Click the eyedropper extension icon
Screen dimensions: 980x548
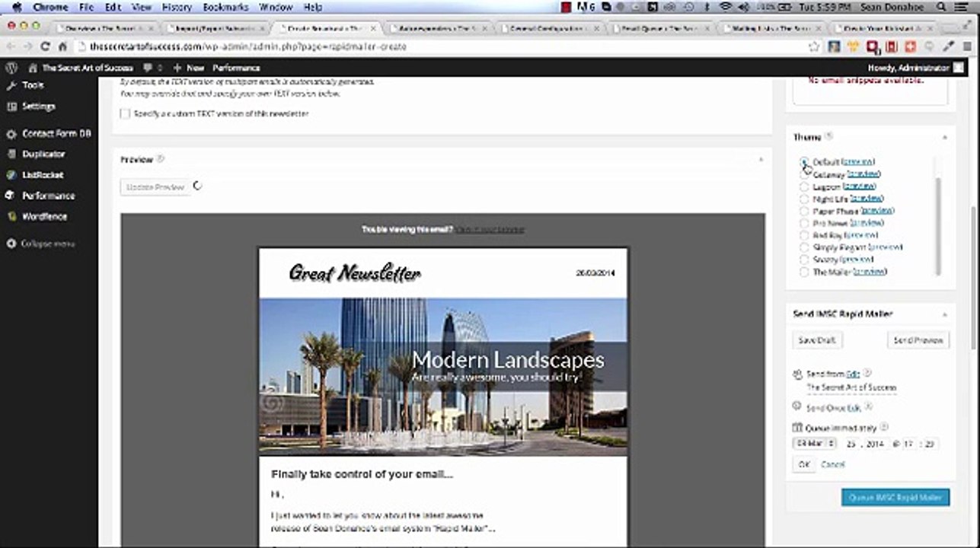point(949,46)
